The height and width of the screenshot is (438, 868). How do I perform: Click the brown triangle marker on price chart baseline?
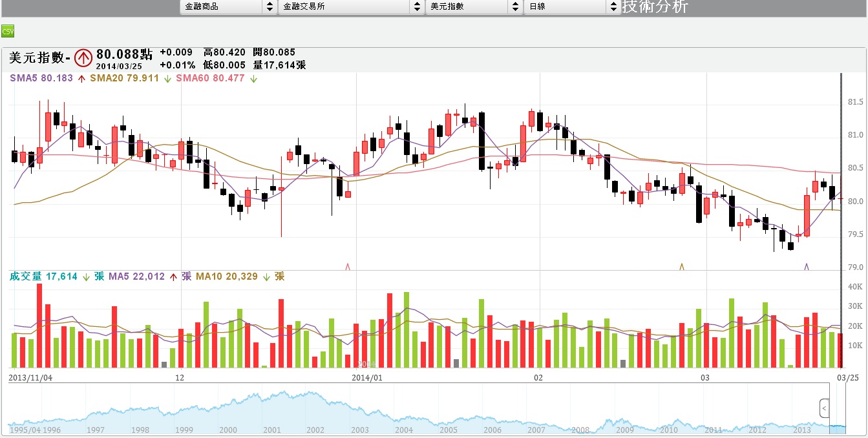coord(681,266)
